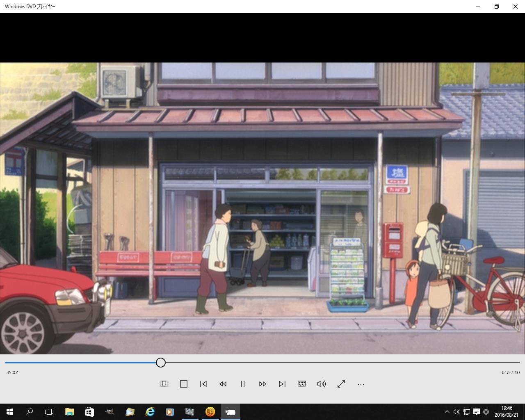
Task: Click the movie video frame
Action: (262, 208)
